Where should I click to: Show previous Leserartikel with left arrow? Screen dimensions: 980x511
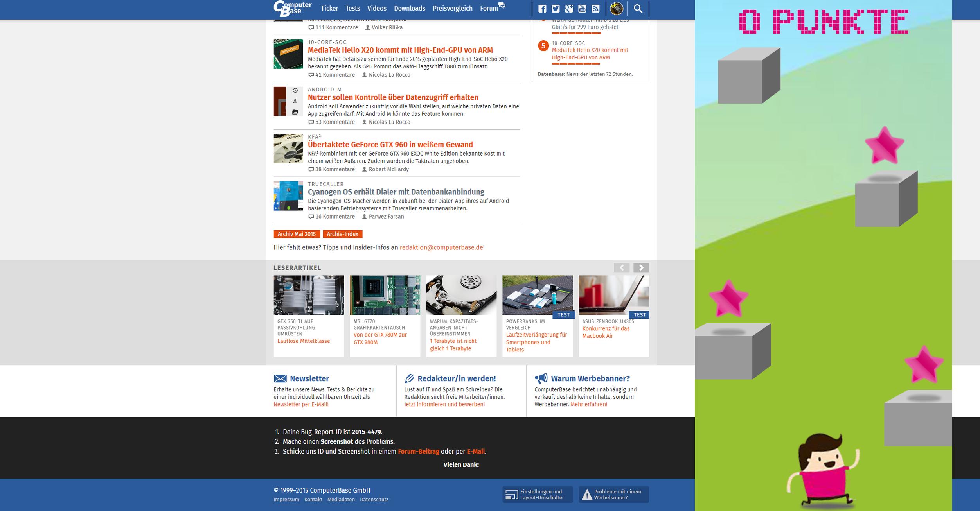621,267
